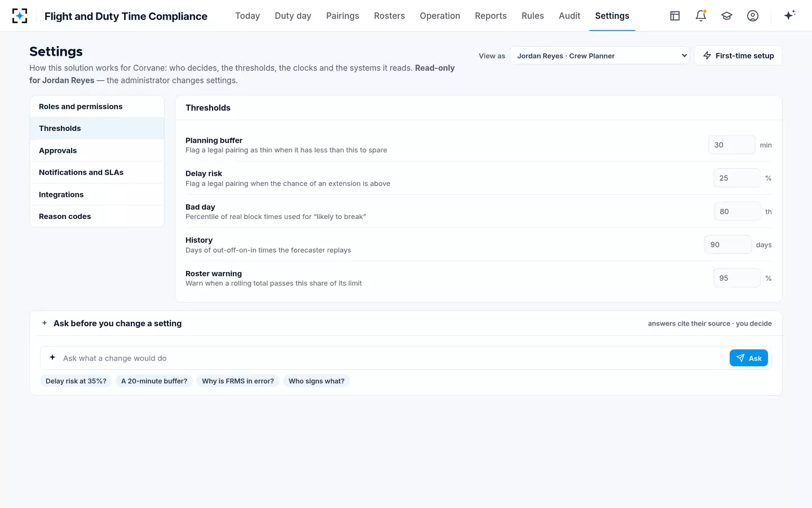Screen dimensions: 812x508
Task: Choose the Why is FRMS in error? suggestion
Action: (238, 381)
